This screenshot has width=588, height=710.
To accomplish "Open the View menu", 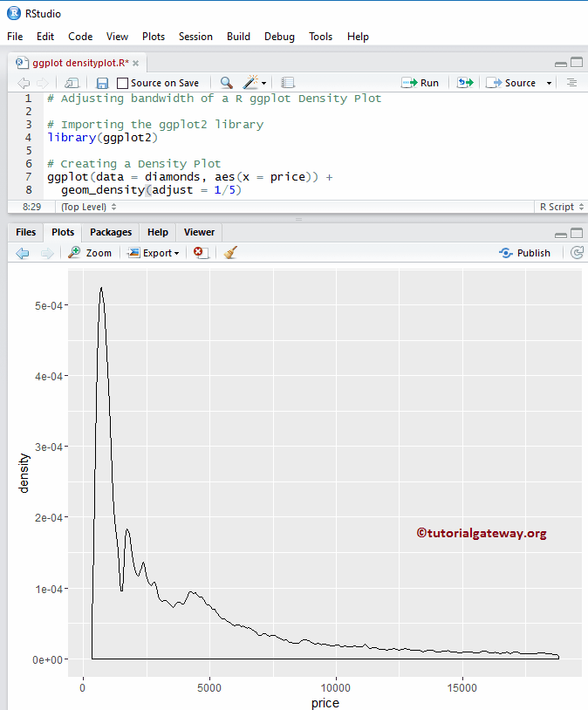I will (x=117, y=37).
